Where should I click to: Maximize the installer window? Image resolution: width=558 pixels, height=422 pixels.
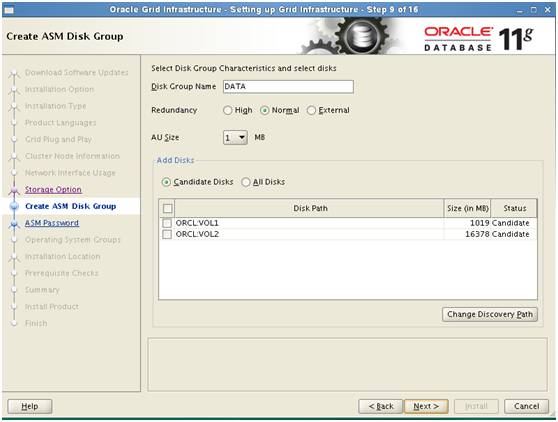coord(533,10)
